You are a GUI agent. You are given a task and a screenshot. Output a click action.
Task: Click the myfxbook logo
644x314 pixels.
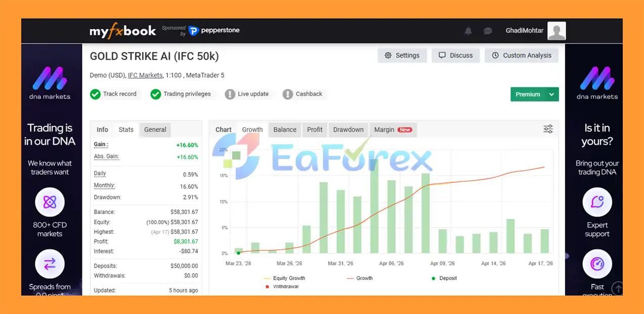[x=123, y=31]
